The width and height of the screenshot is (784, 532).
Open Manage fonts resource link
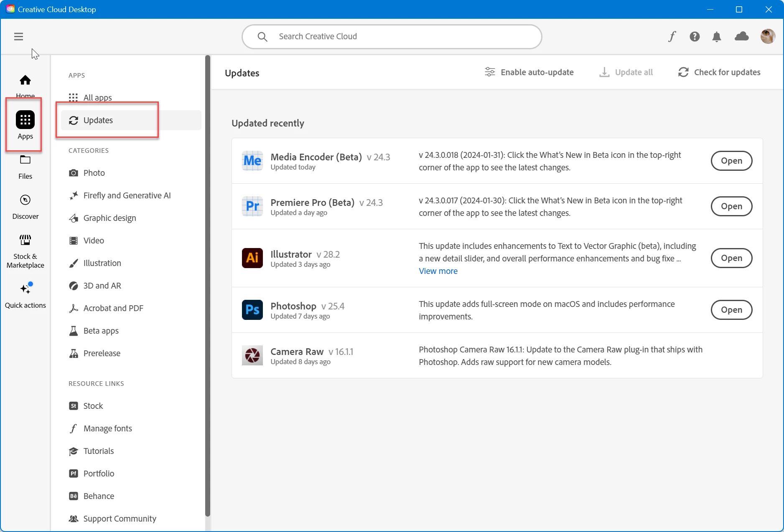(x=131, y=428)
